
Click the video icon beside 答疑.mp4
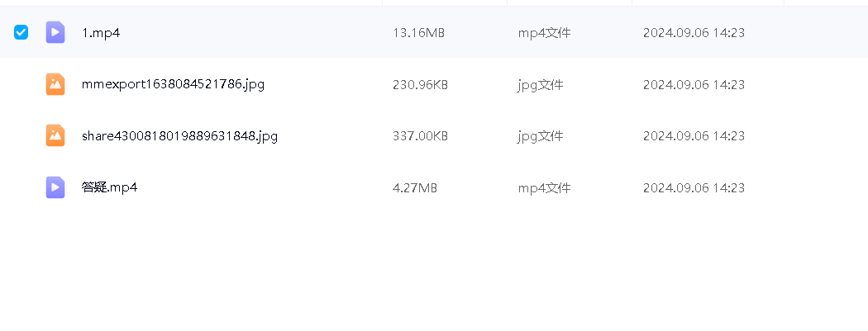point(55,187)
